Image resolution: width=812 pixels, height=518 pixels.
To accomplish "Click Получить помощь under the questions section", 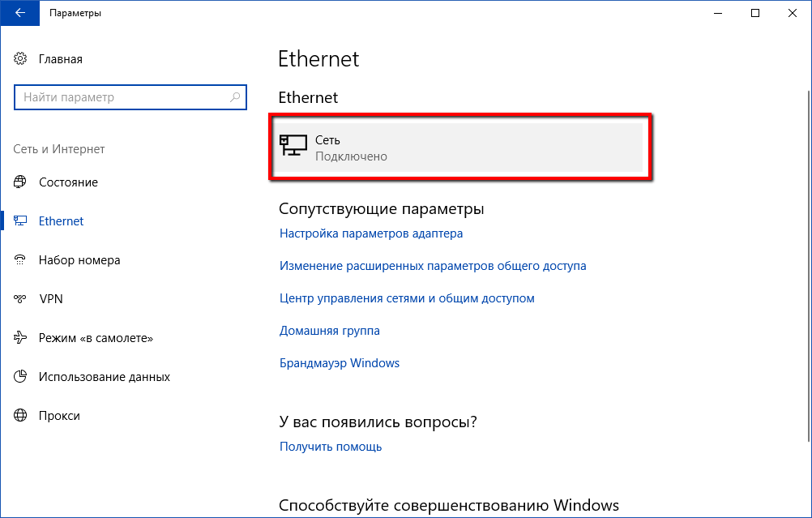I will [x=329, y=446].
